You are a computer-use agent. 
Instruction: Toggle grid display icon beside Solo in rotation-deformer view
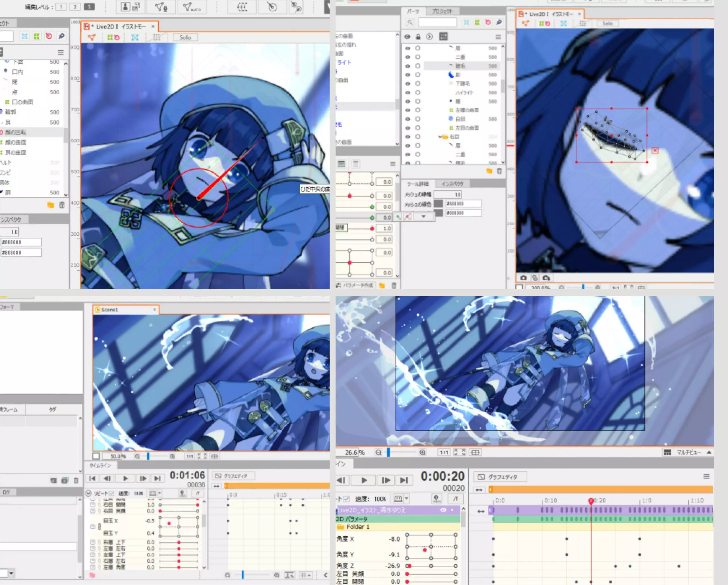156,38
